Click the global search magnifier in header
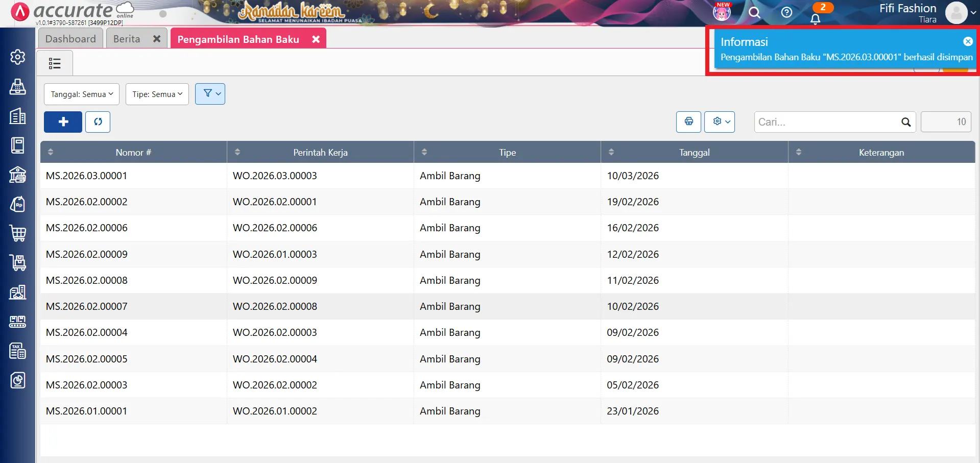This screenshot has width=980, height=463. [x=754, y=12]
